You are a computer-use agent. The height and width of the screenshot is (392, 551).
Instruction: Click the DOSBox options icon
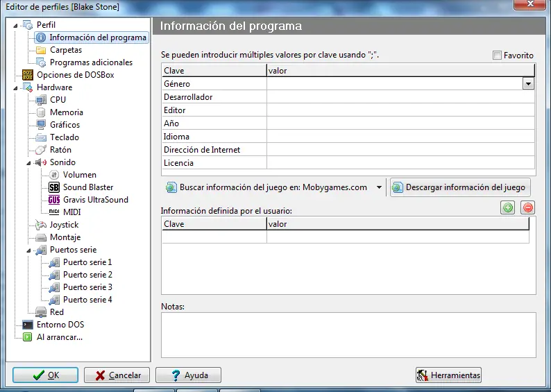pos(28,75)
